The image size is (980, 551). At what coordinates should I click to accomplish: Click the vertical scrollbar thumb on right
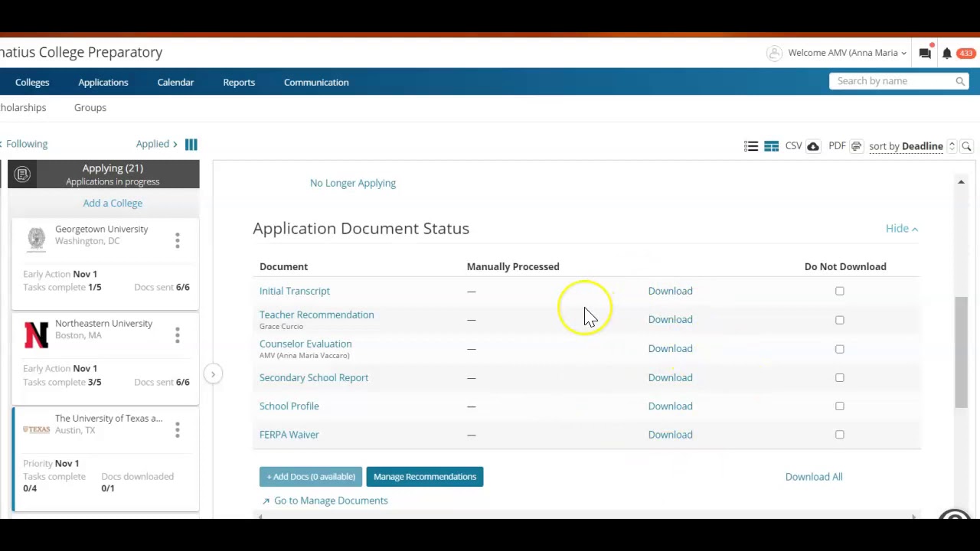click(x=961, y=352)
